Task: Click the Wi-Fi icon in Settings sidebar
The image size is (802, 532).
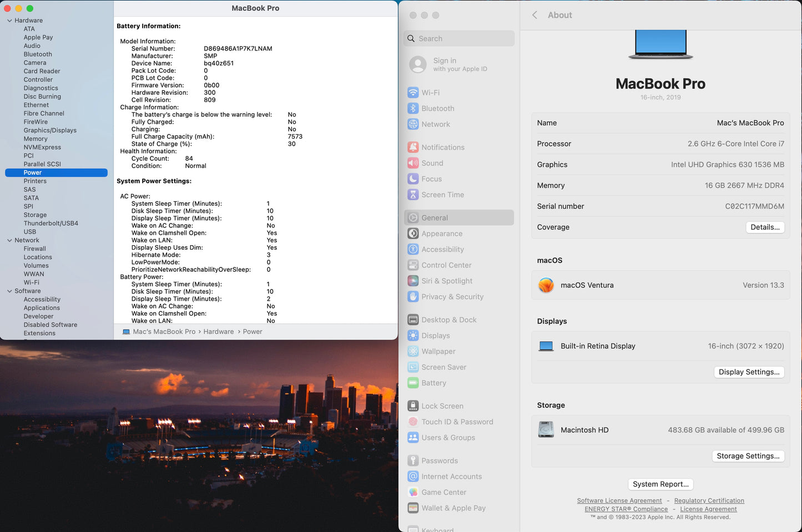Action: point(413,93)
